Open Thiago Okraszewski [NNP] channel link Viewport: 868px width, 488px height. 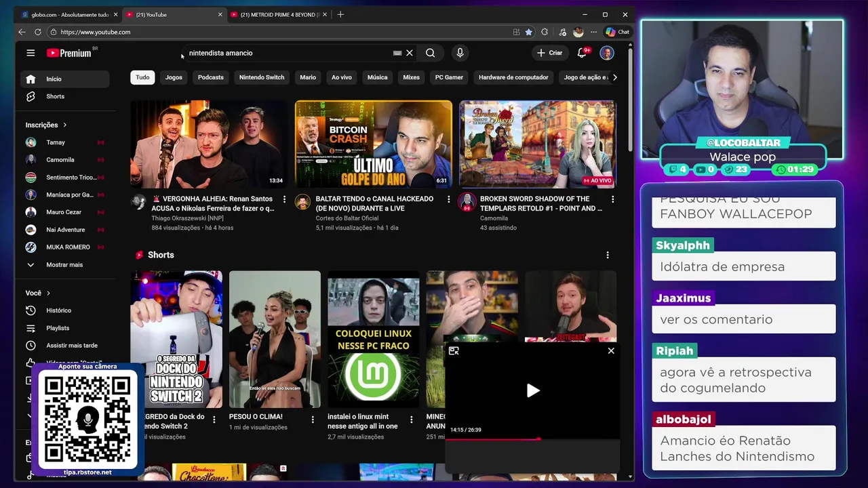(187, 218)
